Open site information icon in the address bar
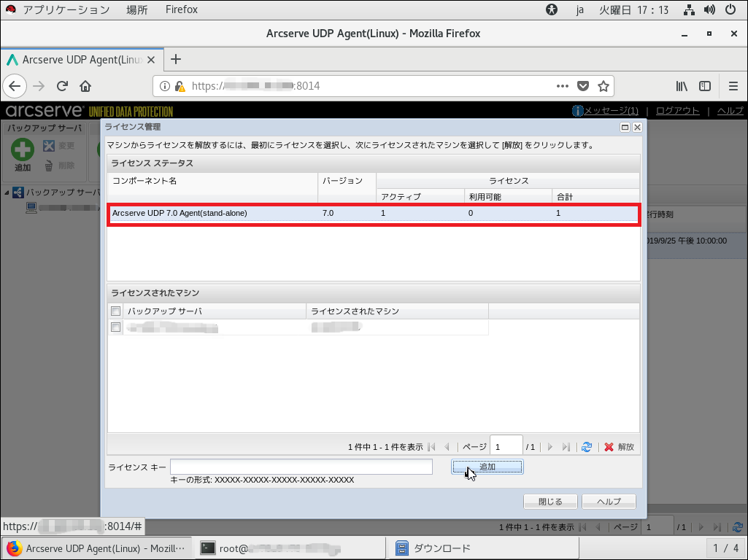Image resolution: width=748 pixels, height=560 pixels. click(x=165, y=86)
